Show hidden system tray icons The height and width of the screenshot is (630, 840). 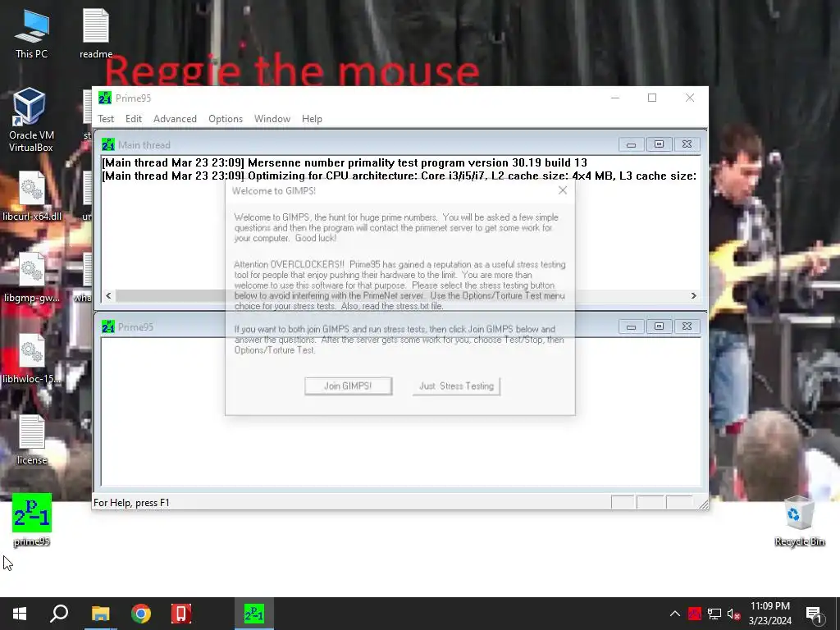pyautogui.click(x=675, y=614)
